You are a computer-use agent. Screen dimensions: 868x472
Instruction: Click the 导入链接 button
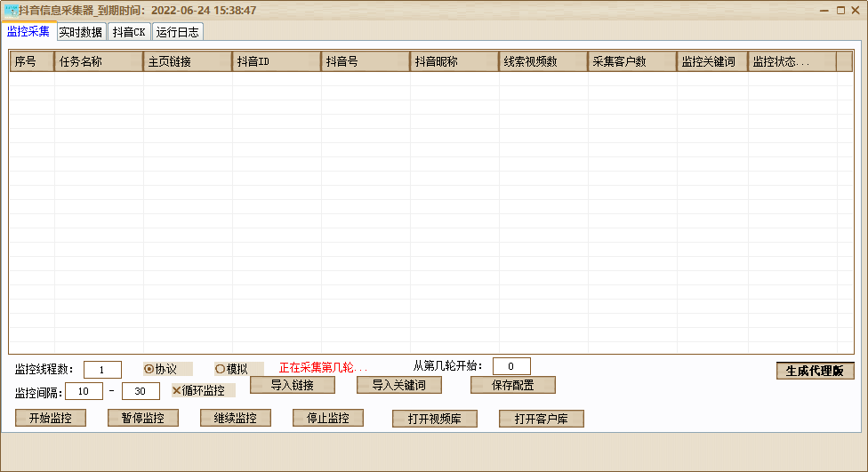point(293,385)
